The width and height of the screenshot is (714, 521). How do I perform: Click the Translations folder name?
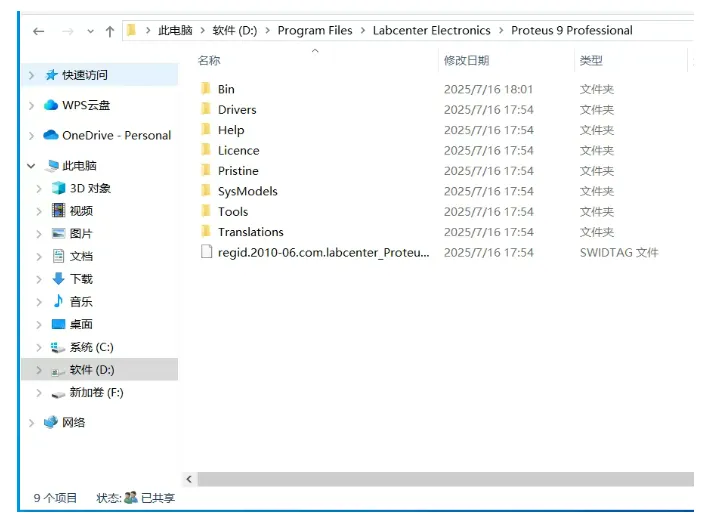(250, 232)
